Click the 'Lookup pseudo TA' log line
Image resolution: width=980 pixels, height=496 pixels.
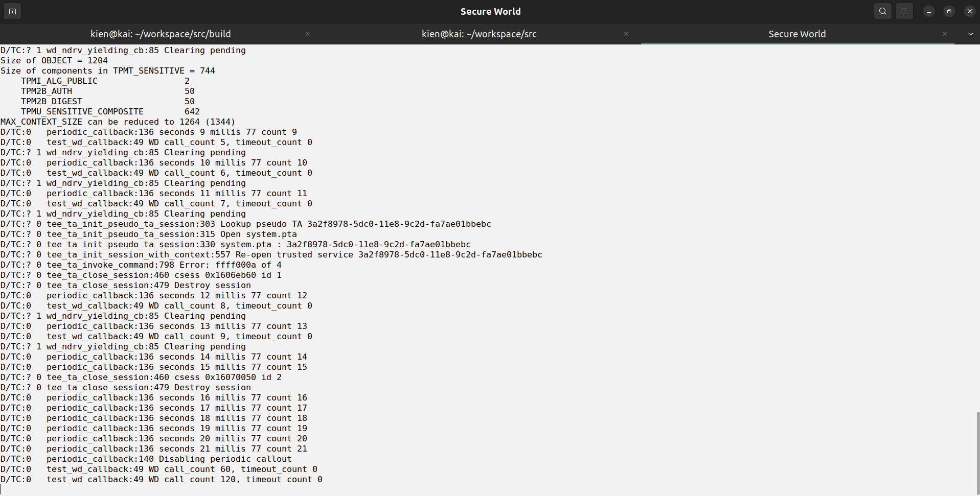tap(246, 224)
